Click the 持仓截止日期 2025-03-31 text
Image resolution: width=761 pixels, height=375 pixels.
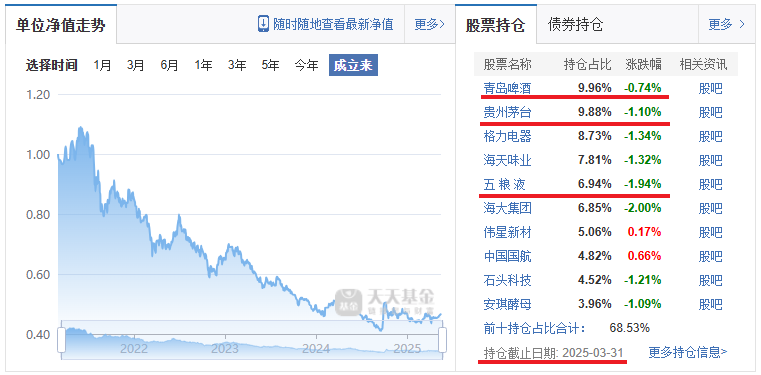(553, 353)
